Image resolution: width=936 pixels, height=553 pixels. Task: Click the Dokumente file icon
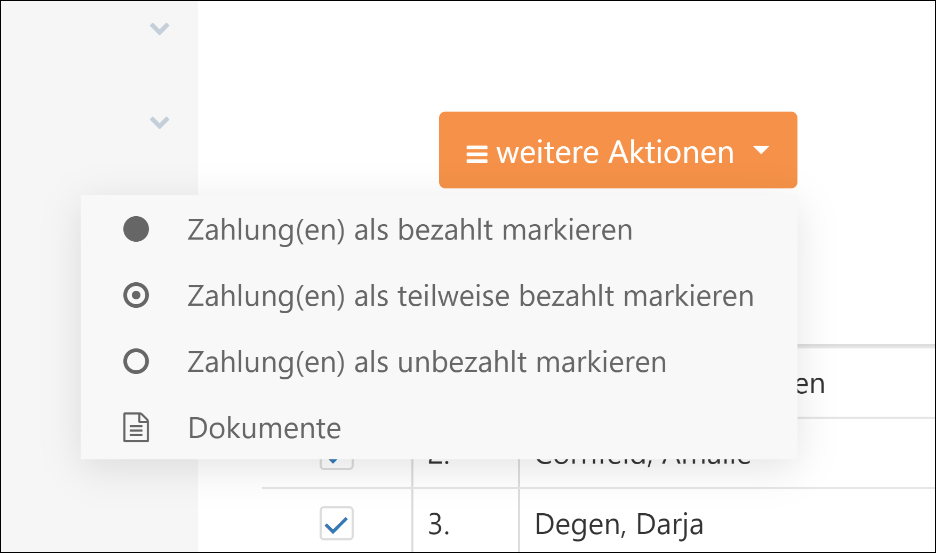(136, 428)
